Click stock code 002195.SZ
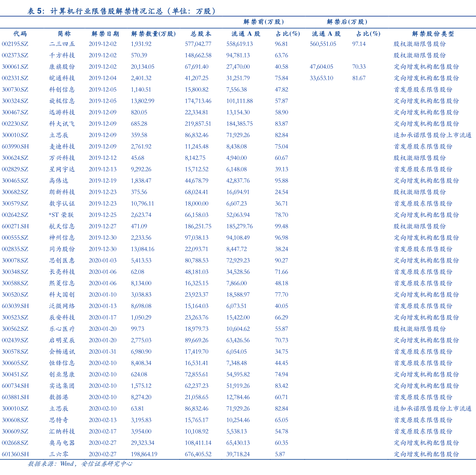 click(x=15, y=44)
